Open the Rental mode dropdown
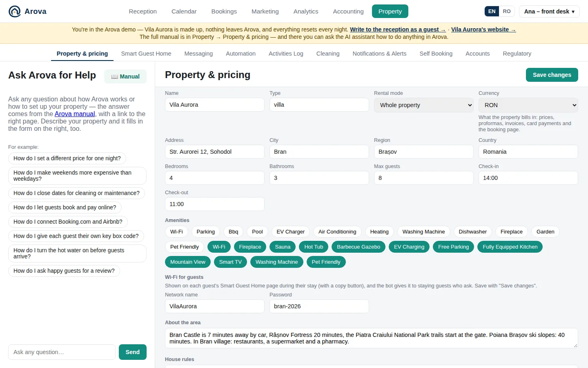 pos(424,105)
